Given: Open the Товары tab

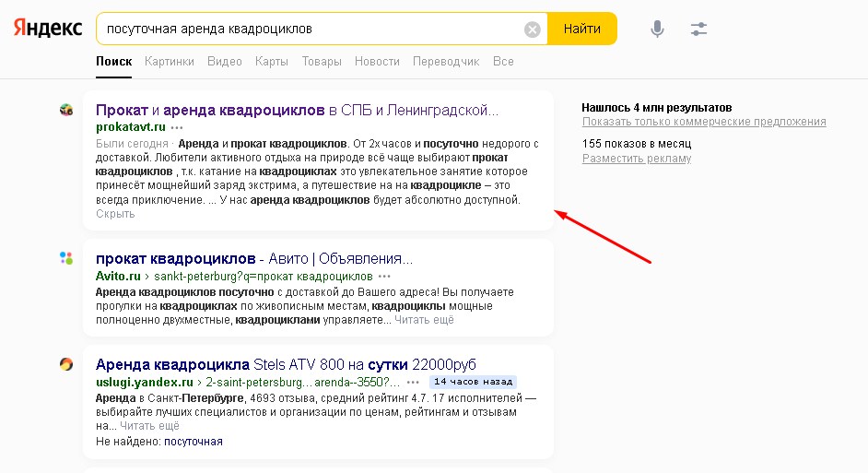Looking at the screenshot, I should point(322,62).
